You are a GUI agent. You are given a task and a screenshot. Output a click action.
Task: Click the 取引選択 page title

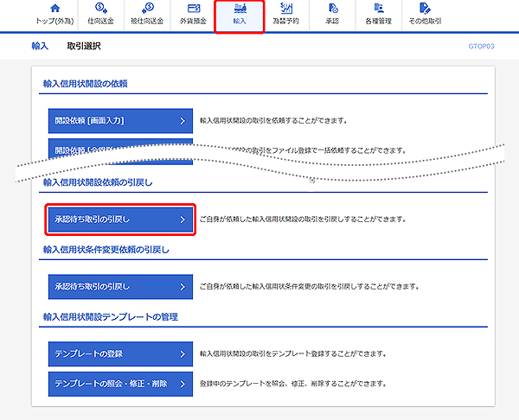coord(84,46)
